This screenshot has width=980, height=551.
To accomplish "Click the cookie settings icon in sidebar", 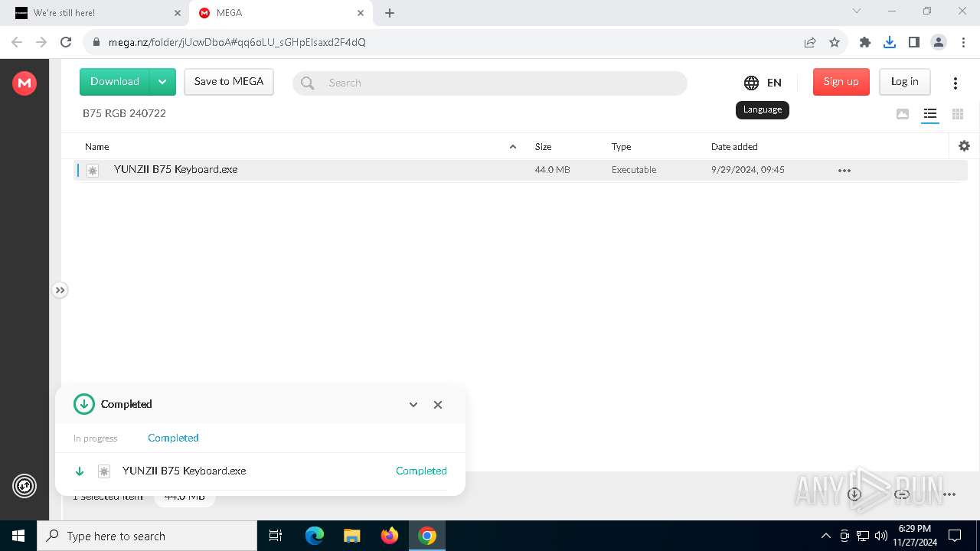I will pyautogui.click(x=24, y=486).
